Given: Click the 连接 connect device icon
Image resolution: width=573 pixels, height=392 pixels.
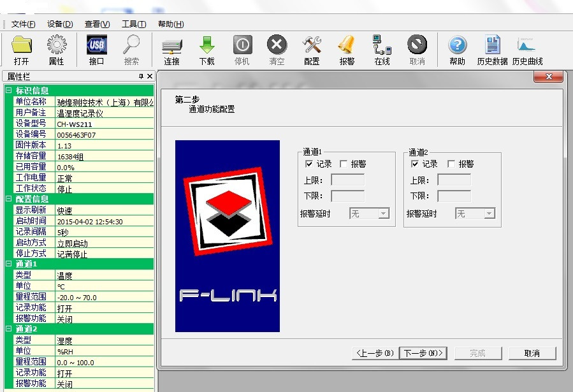Looking at the screenshot, I should point(171,46).
